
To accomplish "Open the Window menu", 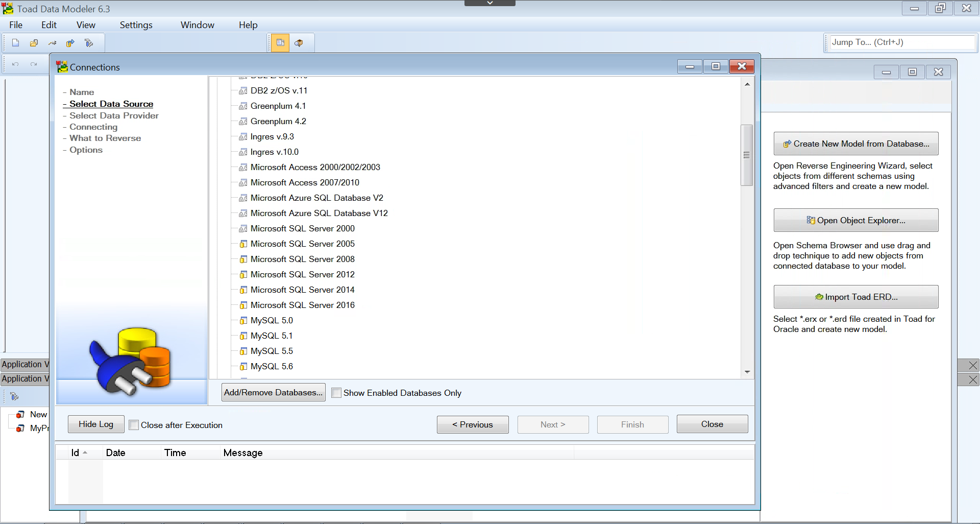I will 197,25.
